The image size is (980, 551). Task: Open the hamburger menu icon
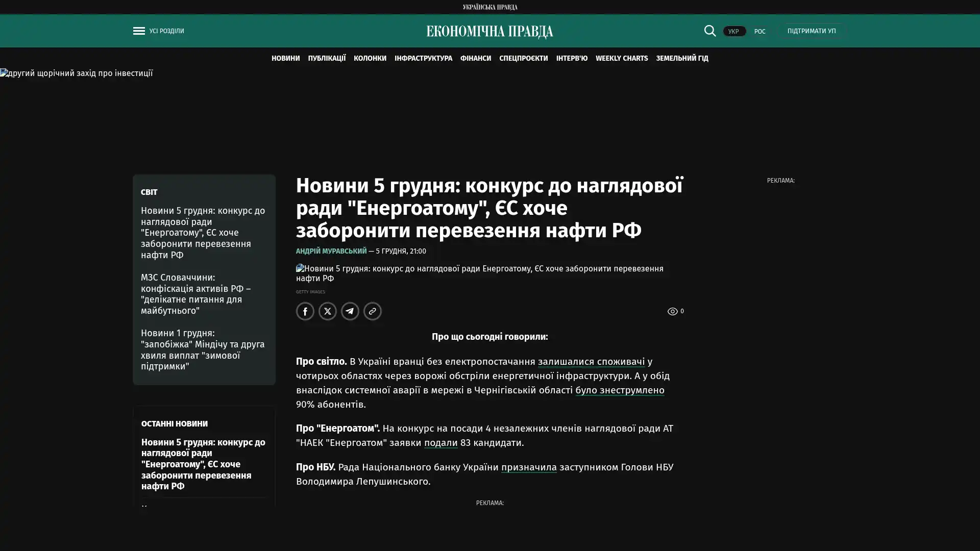tap(139, 31)
